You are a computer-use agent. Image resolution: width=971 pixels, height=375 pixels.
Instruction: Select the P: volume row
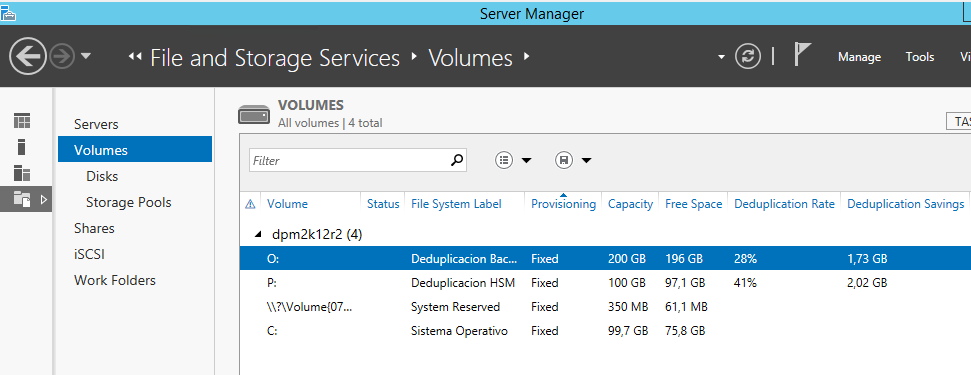605,283
